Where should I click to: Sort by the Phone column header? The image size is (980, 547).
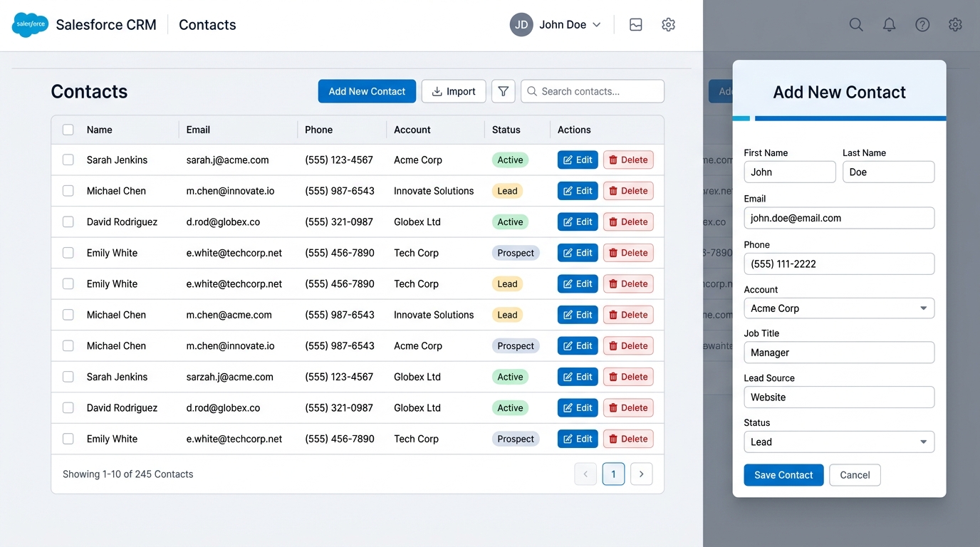coord(318,130)
